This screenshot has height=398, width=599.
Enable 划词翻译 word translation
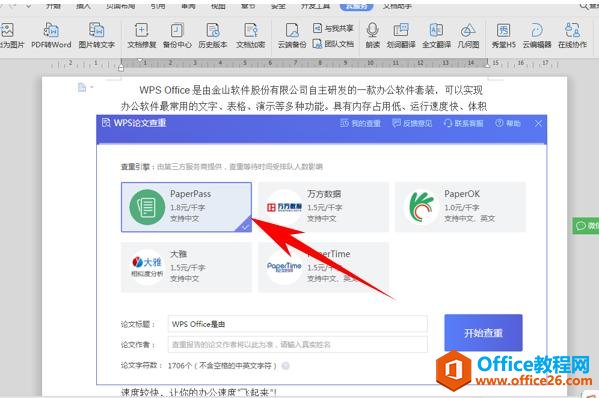401,35
